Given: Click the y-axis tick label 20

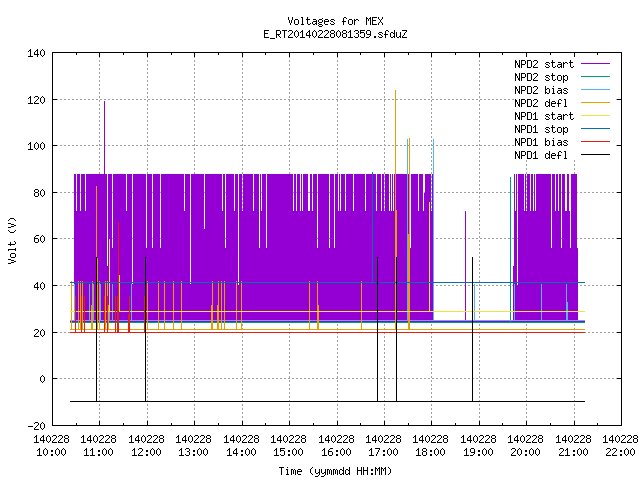Looking at the screenshot, I should click(x=39, y=333).
